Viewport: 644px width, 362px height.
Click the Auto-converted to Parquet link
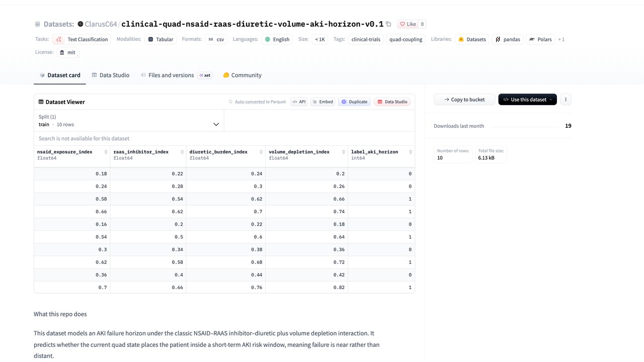click(257, 102)
